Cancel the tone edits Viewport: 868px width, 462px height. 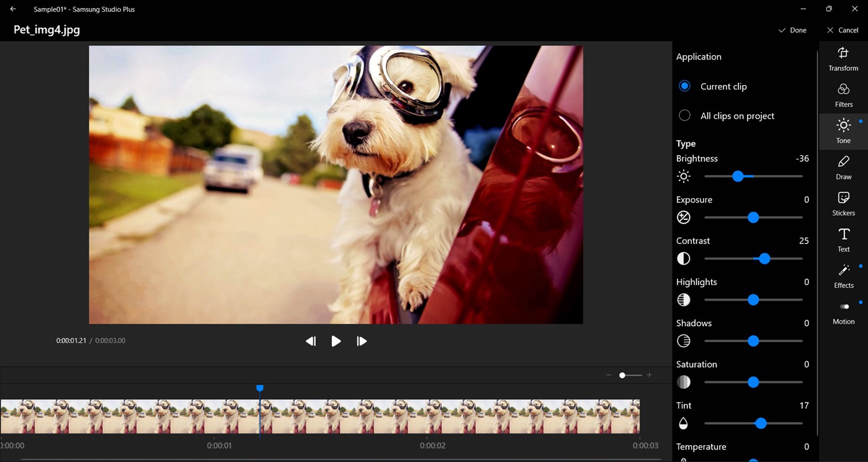[843, 30]
